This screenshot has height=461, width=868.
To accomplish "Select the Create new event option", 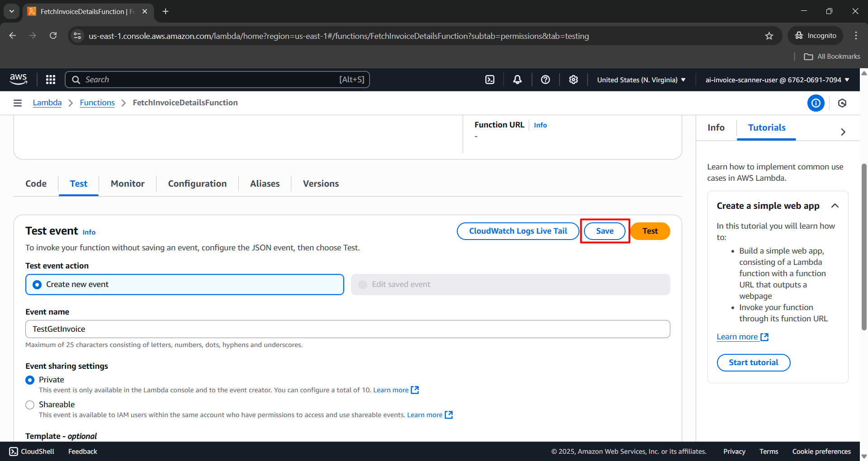I will pos(38,285).
